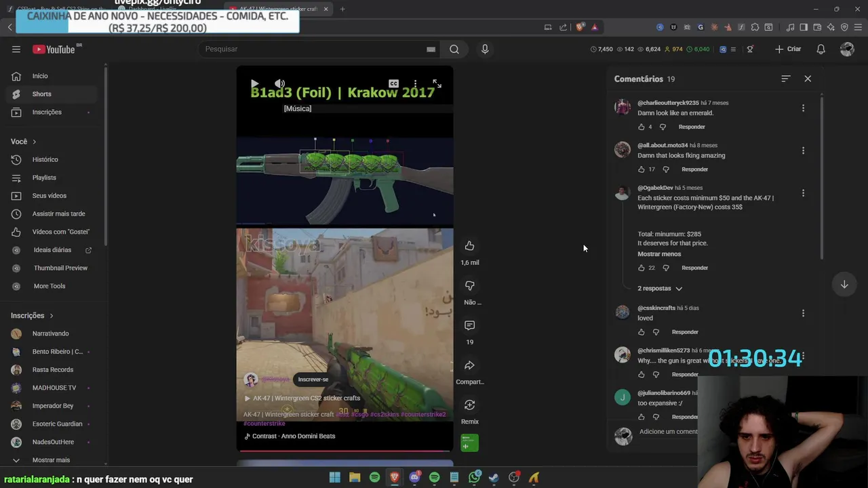Open the green sound thumbnail below Remix
The height and width of the screenshot is (488, 868).
pos(469,443)
